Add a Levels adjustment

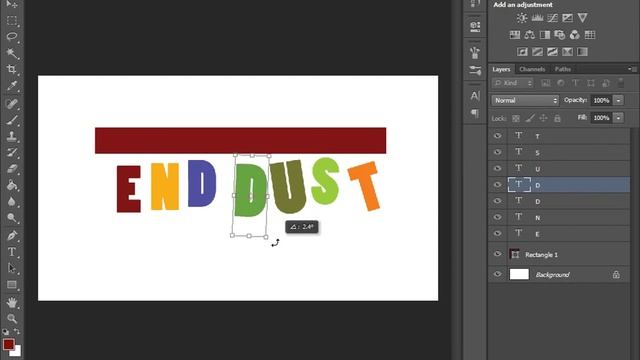pos(537,18)
